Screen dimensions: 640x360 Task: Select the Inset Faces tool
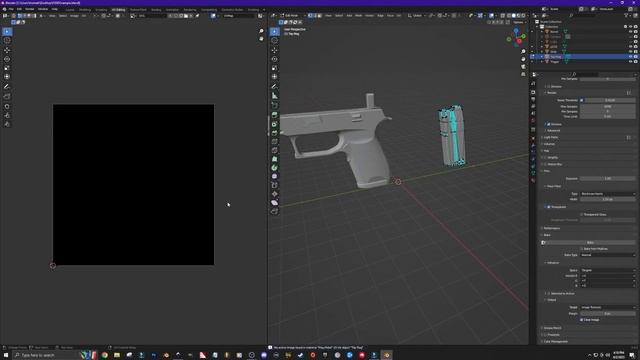(275, 124)
